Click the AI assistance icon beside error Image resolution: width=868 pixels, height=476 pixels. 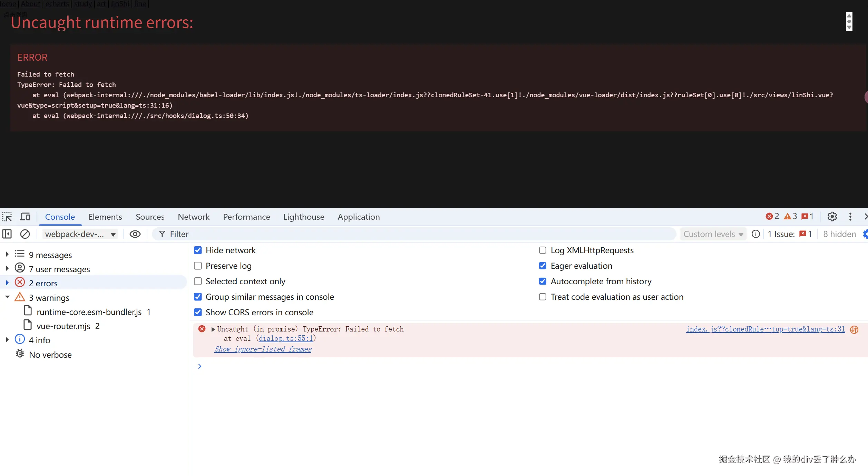point(854,330)
